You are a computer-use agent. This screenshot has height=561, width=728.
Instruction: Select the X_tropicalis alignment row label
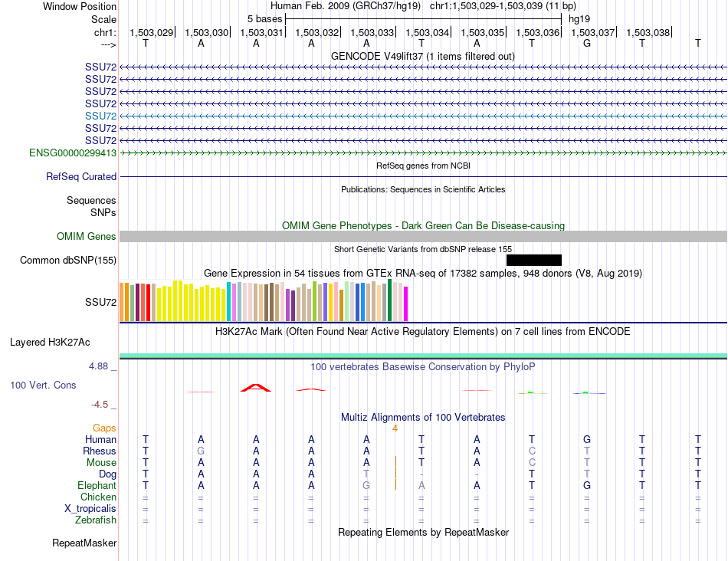[90, 509]
